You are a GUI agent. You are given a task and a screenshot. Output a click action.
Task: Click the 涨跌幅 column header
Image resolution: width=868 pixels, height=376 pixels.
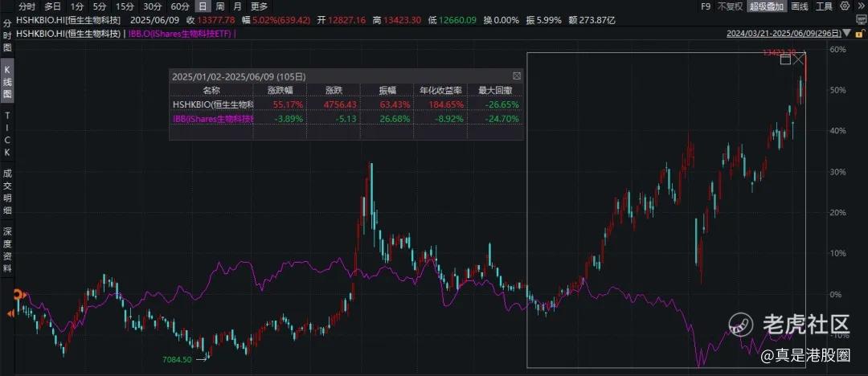[x=281, y=90]
